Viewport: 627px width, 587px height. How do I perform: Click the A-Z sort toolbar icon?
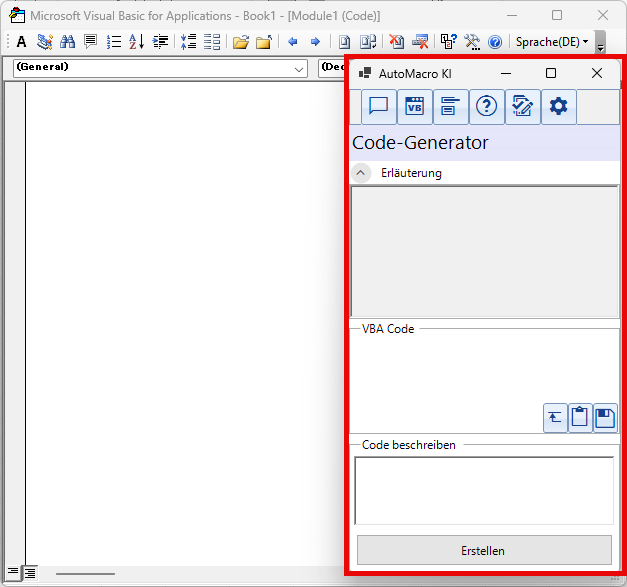click(x=137, y=42)
